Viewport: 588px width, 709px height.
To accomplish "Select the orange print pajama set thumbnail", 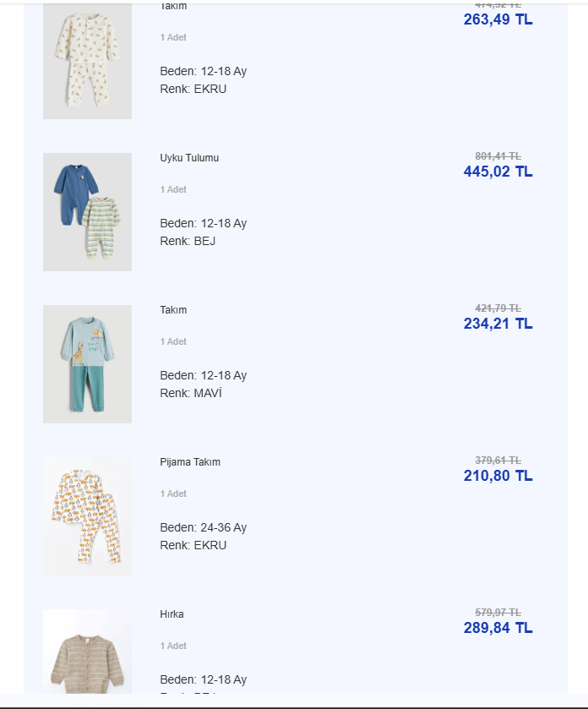I will point(87,516).
